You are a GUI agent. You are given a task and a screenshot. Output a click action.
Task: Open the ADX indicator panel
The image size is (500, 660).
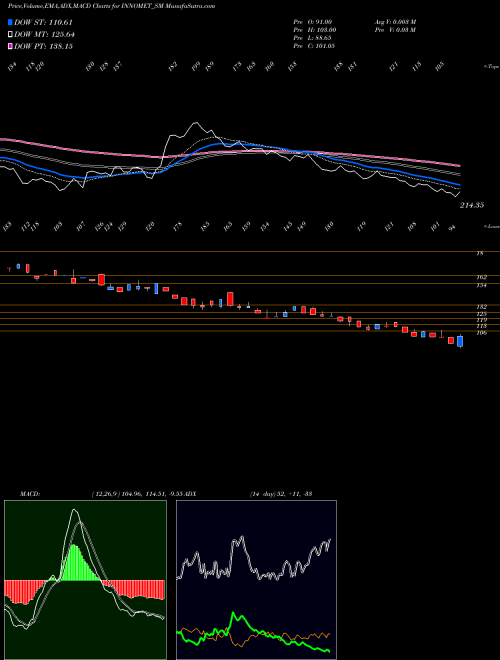click(x=256, y=580)
